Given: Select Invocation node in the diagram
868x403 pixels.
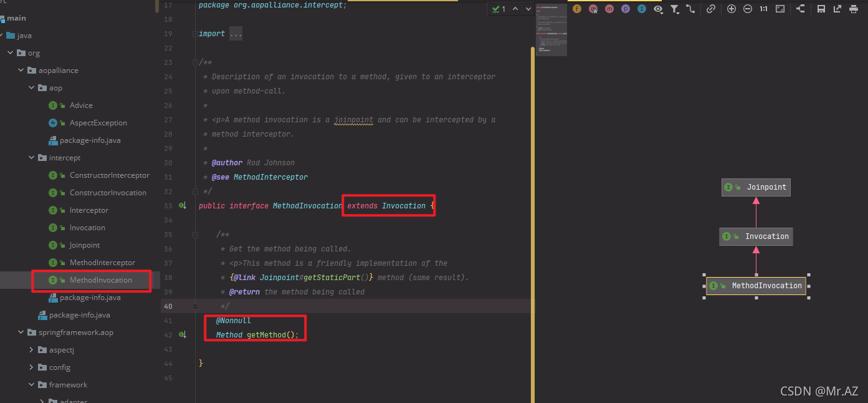Looking at the screenshot, I should coord(756,236).
